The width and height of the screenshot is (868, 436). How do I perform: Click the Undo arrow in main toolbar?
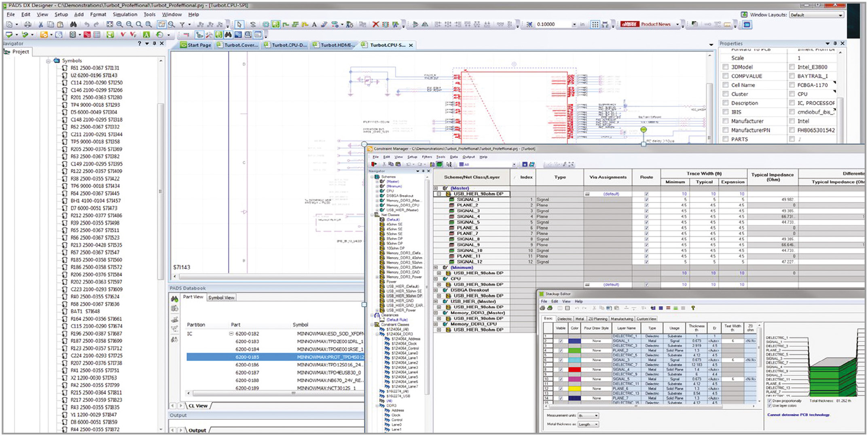coord(87,25)
